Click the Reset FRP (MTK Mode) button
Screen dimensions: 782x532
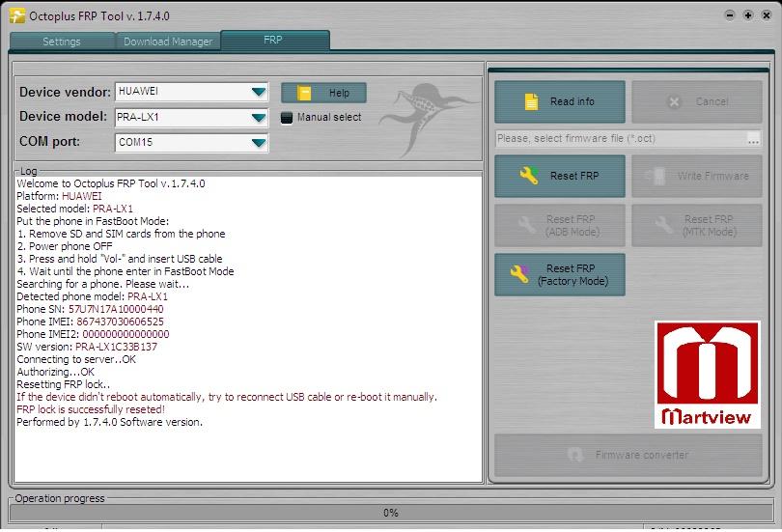tap(696, 225)
